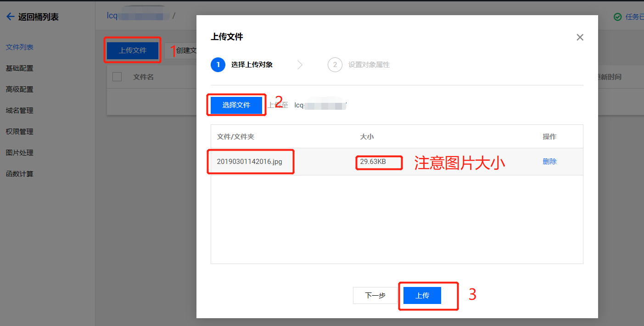Open 基础配置 settings
Screen dimensions: 644x326
coord(18,67)
